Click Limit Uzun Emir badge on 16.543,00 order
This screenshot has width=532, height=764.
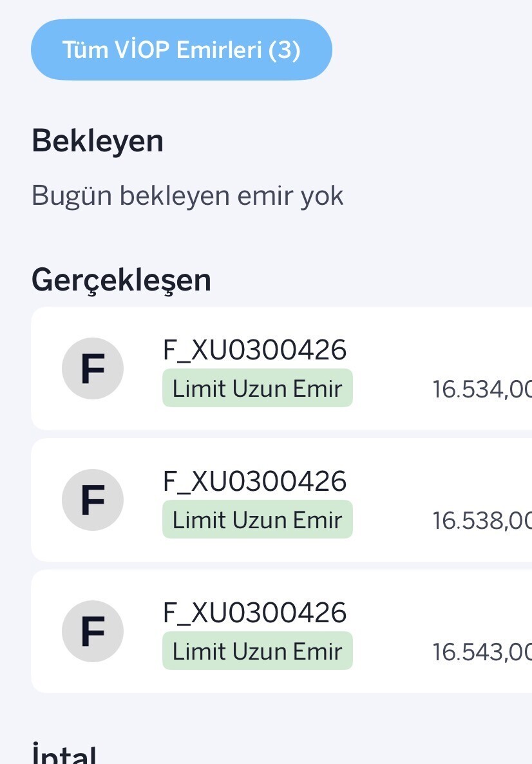257,651
